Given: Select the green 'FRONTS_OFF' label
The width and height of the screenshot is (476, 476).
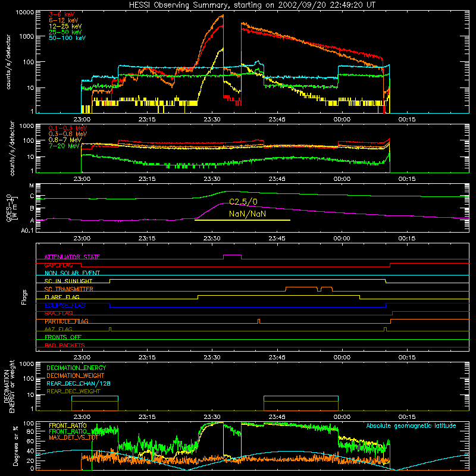Looking at the screenshot, I should [63, 337].
